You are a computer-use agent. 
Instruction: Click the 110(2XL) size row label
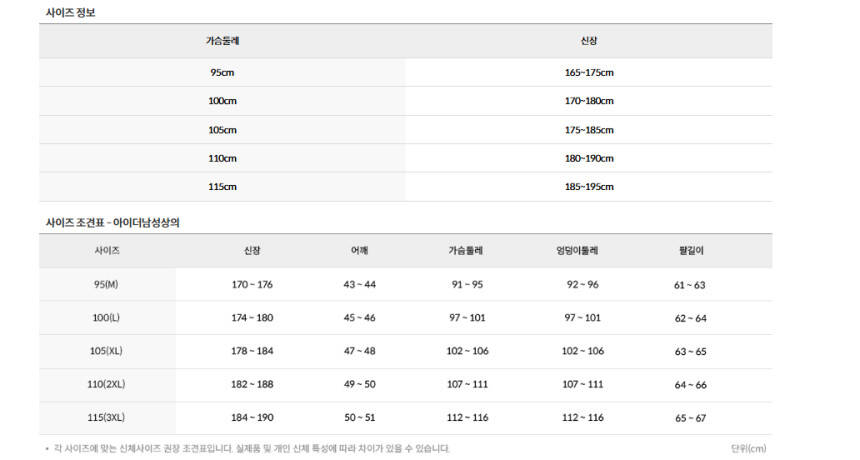coord(106,385)
